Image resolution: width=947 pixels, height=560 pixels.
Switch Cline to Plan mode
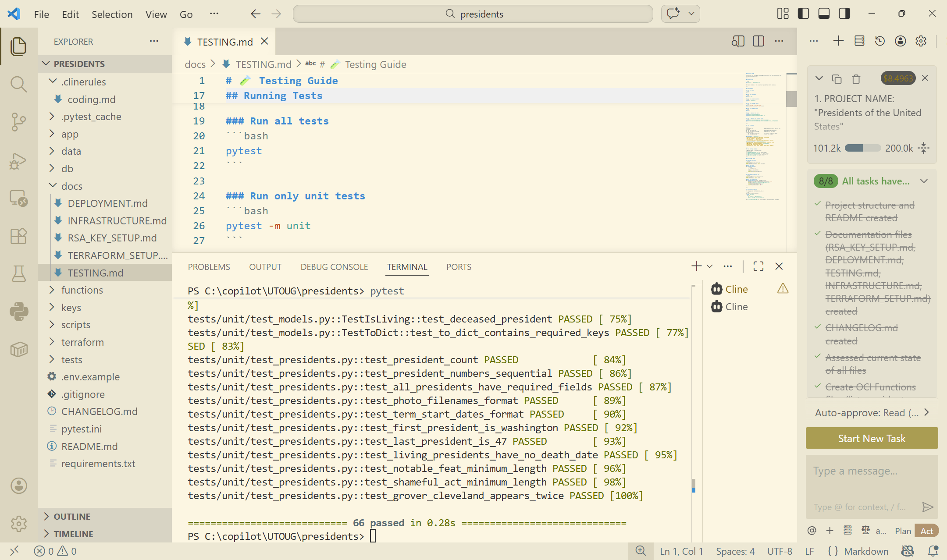pos(903,531)
